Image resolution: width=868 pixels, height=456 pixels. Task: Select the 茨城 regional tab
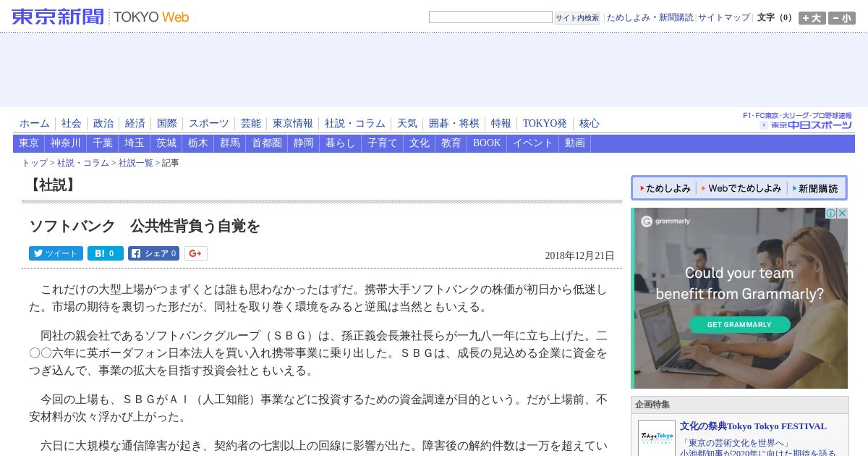(166, 143)
